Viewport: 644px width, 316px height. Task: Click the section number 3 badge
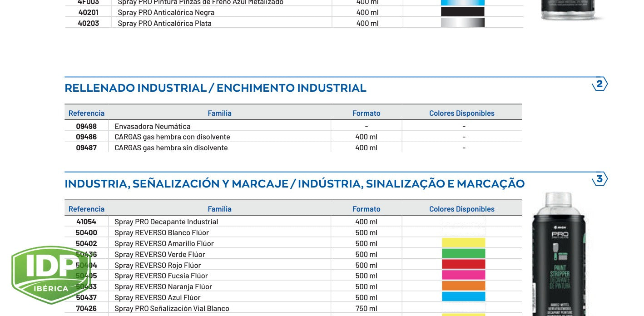(599, 179)
